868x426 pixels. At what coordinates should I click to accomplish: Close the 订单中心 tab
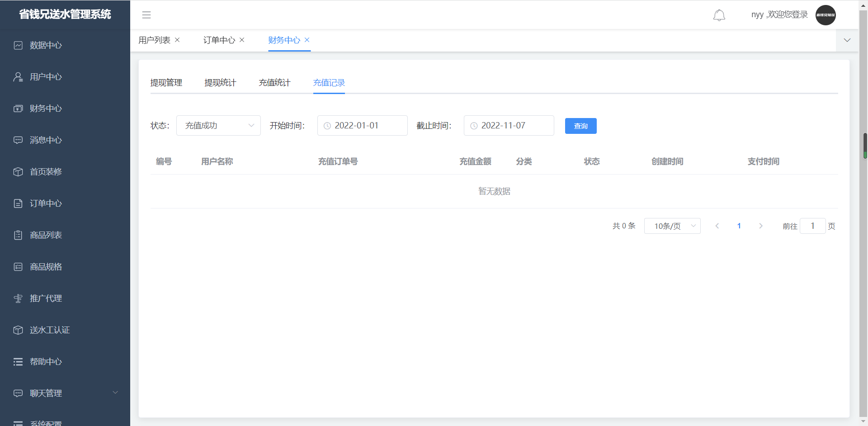coord(242,40)
